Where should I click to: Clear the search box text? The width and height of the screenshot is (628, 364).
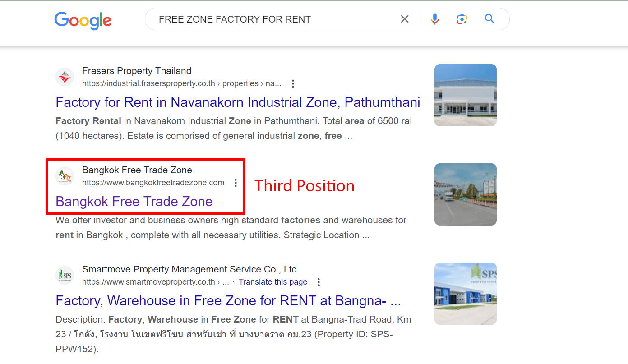[x=405, y=19]
